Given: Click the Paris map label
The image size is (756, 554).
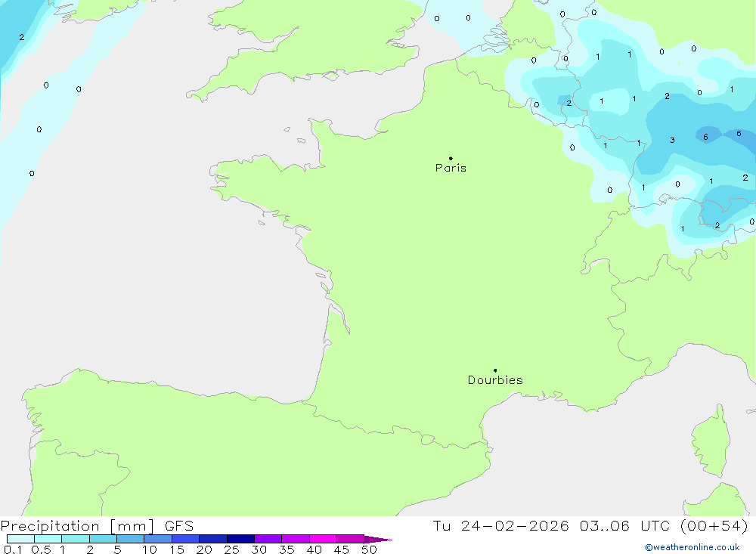Looking at the screenshot, I should pyautogui.click(x=451, y=168).
